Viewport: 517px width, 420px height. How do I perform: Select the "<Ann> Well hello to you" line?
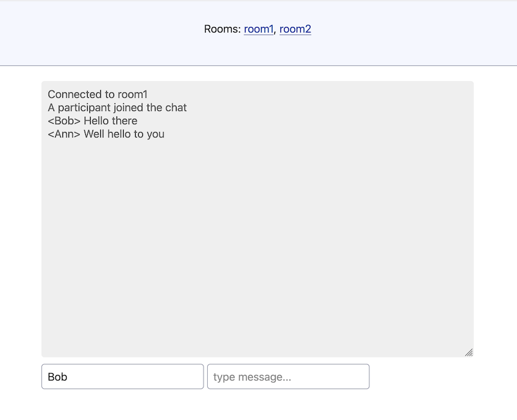[106, 134]
